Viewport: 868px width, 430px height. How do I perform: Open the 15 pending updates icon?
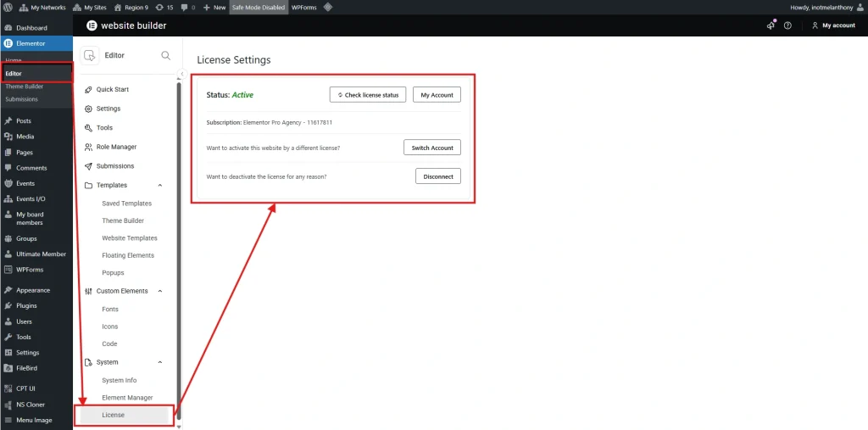tap(164, 8)
